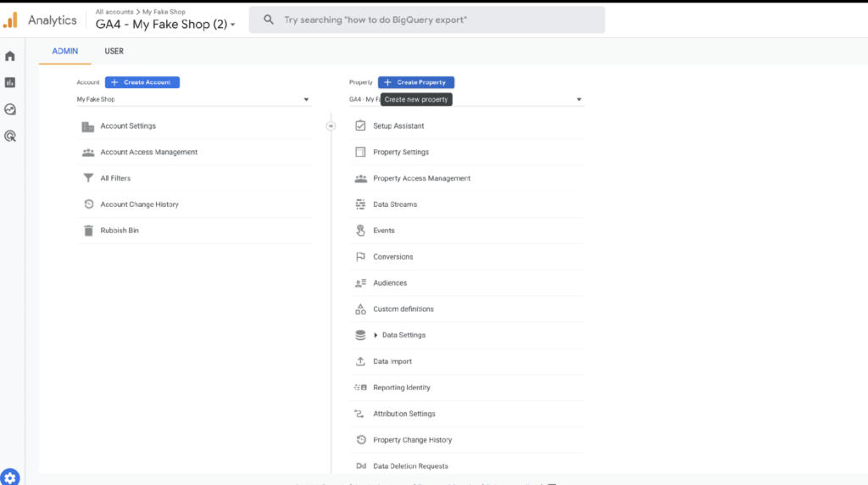Screen dimensions: 868x485
Task: Expand the Data Settings section
Action: (x=376, y=335)
